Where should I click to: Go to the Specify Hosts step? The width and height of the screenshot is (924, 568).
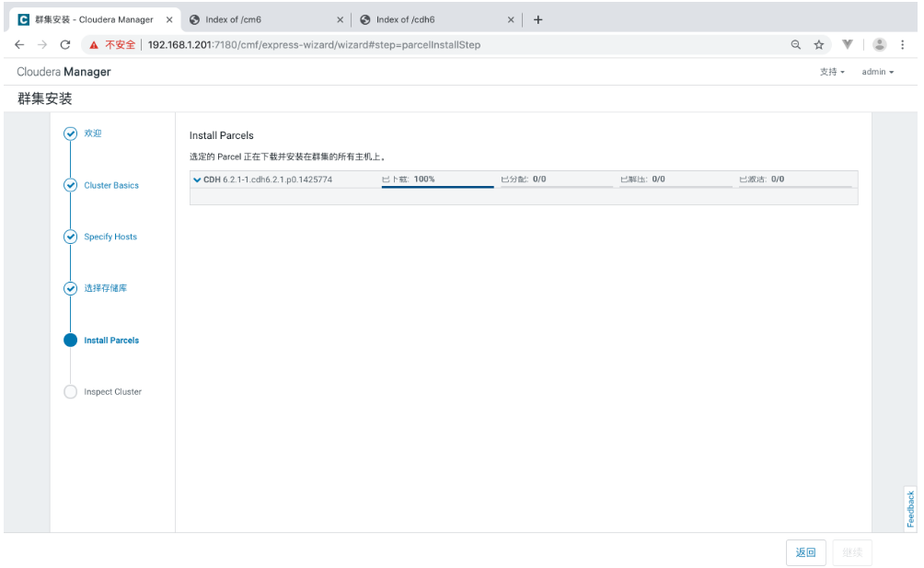(110, 237)
